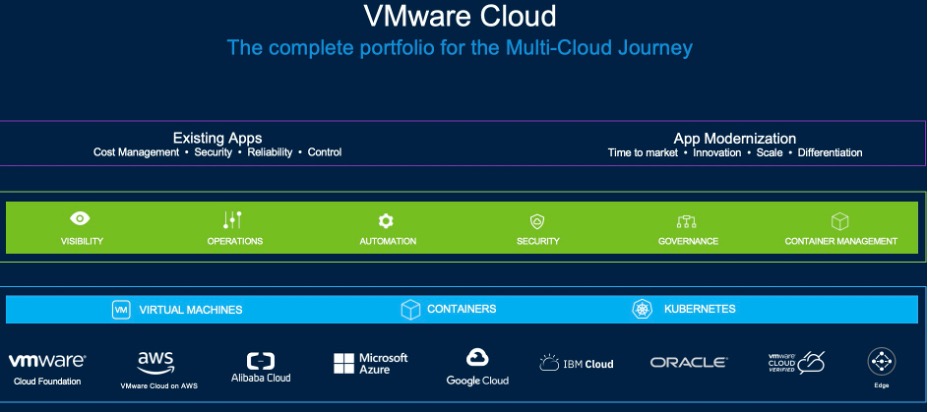Image resolution: width=928 pixels, height=412 pixels.
Task: Click the Governance hierarchy icon
Action: 687,222
